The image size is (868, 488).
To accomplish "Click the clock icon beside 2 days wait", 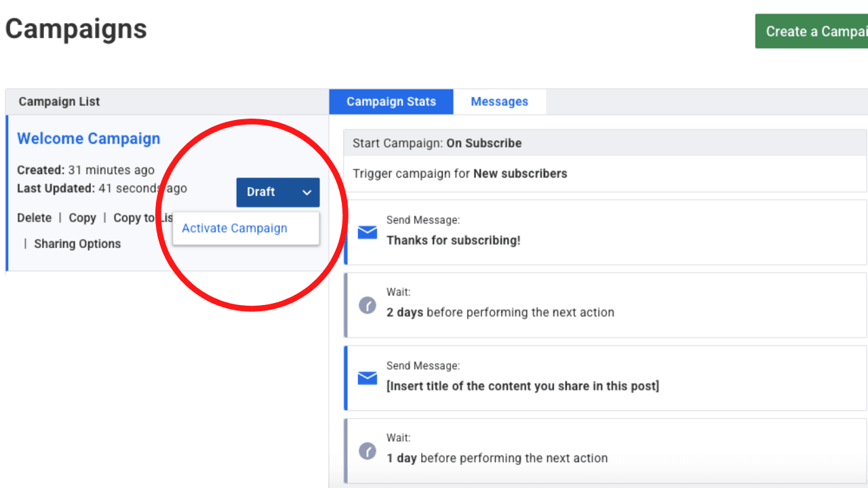I will point(368,305).
